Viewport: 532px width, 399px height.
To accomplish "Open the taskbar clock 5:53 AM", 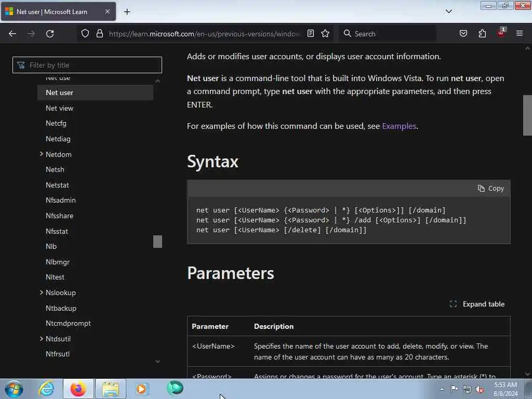I will pyautogui.click(x=506, y=389).
